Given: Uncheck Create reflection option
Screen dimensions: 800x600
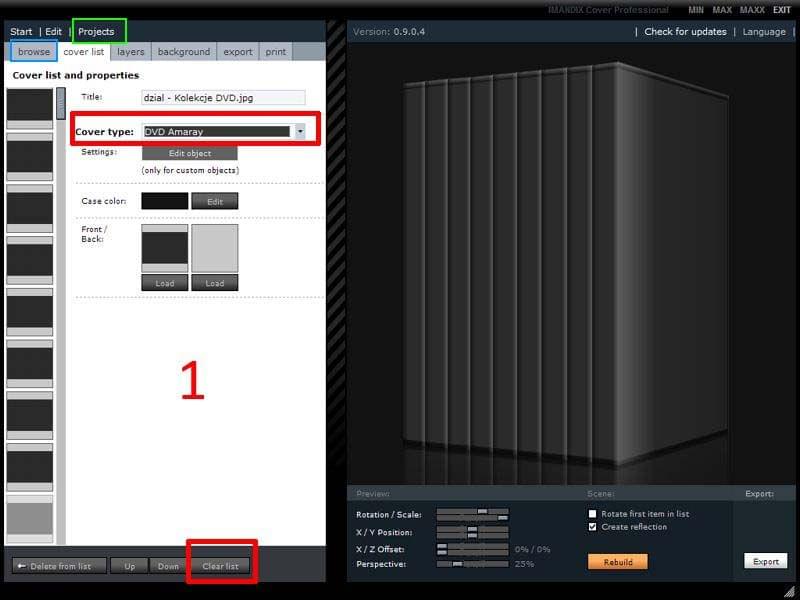Looking at the screenshot, I should [593, 527].
